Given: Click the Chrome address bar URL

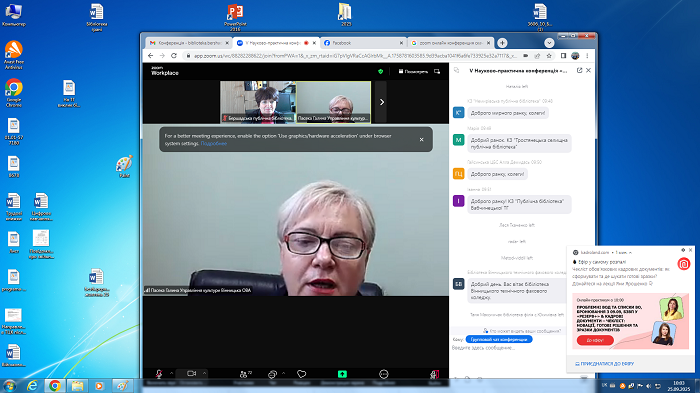Looking at the screenshot, I should (355, 56).
